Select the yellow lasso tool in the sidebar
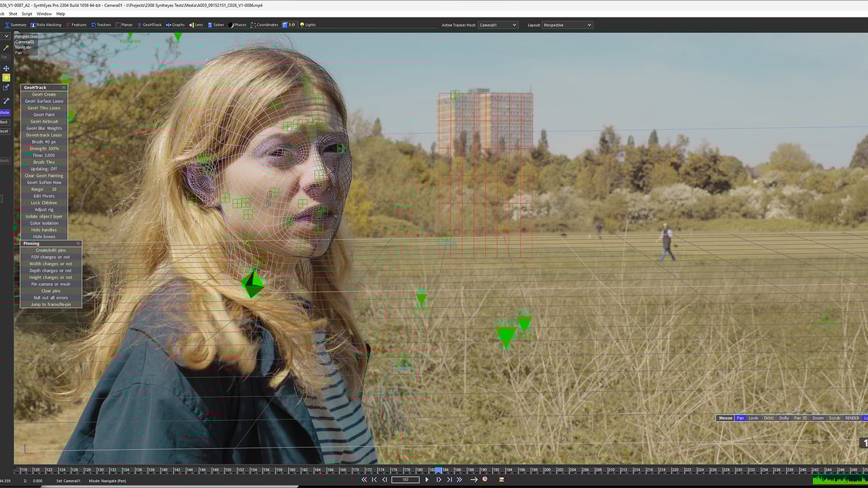This screenshot has width=868, height=488. click(x=6, y=77)
